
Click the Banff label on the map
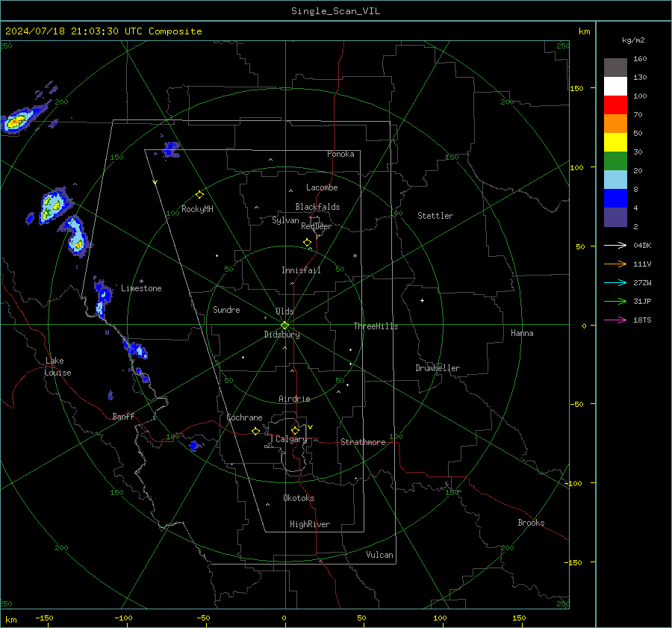123,416
